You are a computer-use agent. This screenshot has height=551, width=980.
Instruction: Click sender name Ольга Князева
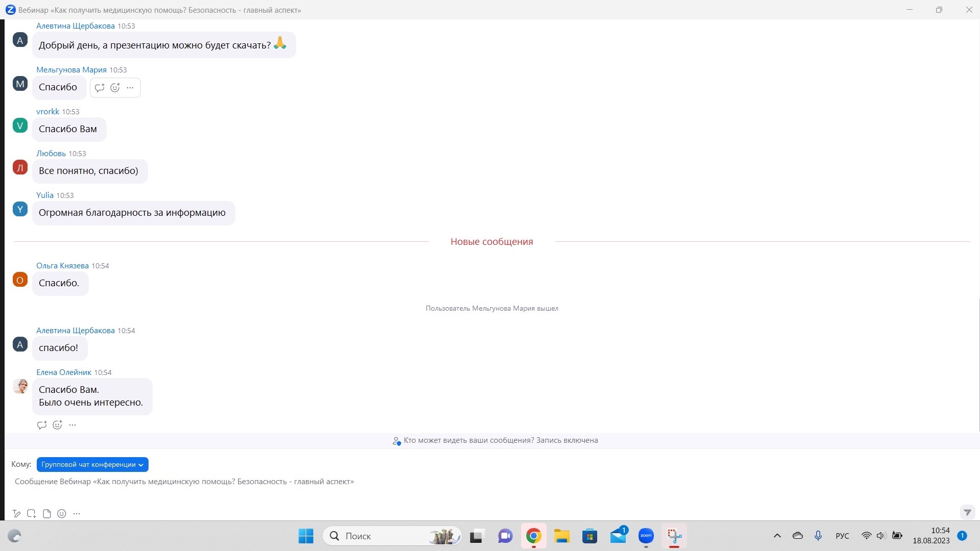[x=62, y=266]
